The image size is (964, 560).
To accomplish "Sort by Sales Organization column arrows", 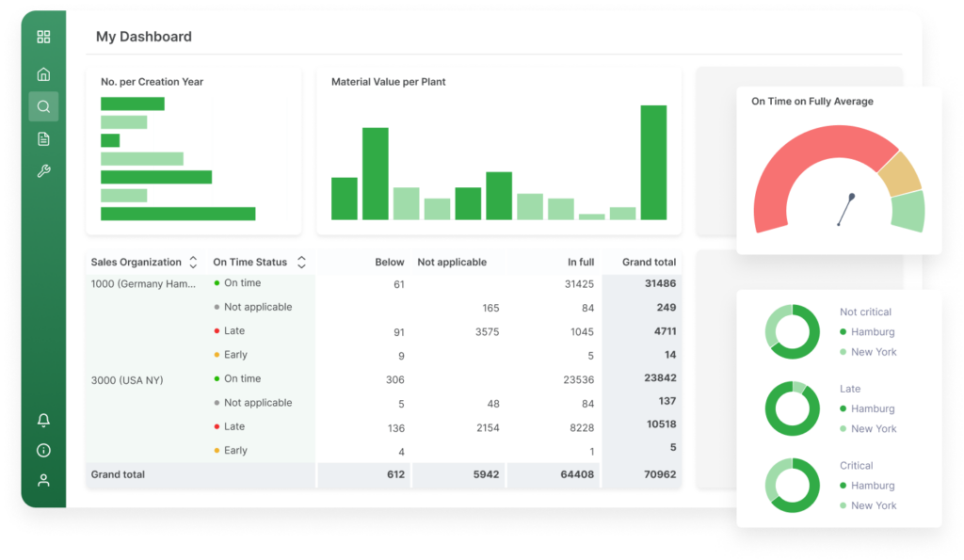I will click(193, 263).
